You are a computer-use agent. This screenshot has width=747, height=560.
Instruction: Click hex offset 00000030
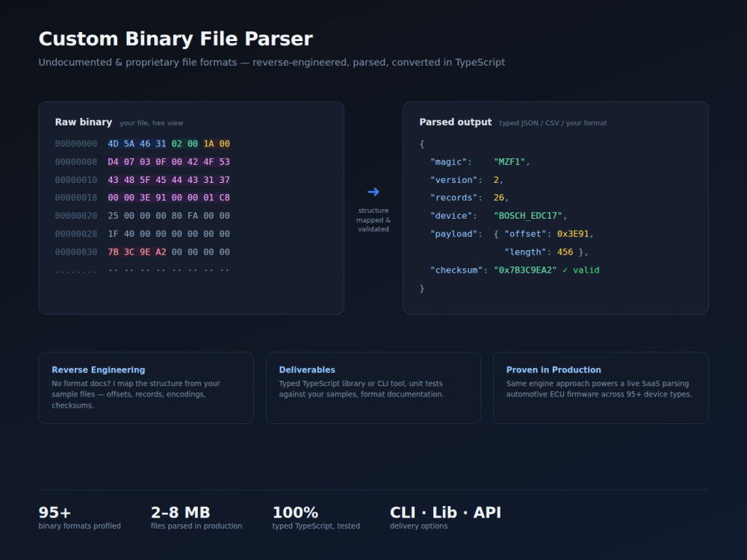click(x=76, y=252)
